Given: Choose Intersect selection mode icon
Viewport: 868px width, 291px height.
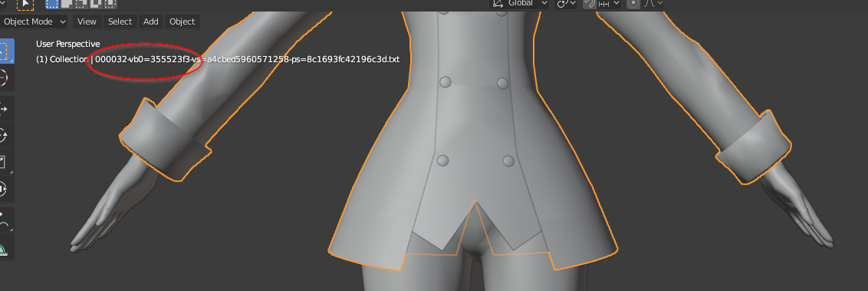Looking at the screenshot, I should click(110, 4).
